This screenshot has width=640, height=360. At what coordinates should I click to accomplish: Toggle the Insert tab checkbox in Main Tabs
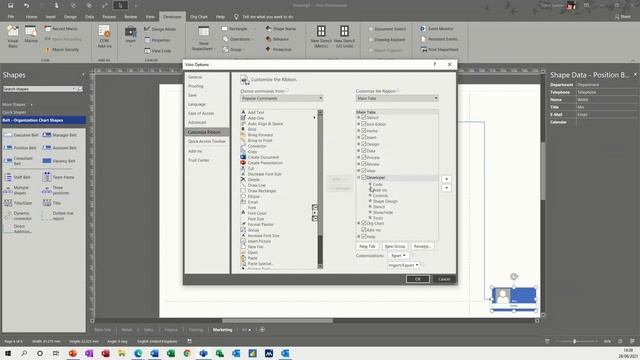click(364, 137)
